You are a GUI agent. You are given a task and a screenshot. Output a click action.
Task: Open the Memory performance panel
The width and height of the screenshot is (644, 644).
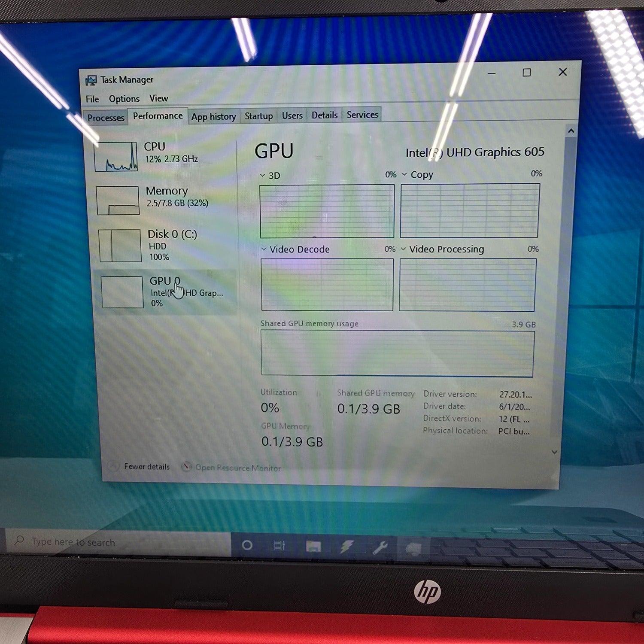pyautogui.click(x=167, y=197)
